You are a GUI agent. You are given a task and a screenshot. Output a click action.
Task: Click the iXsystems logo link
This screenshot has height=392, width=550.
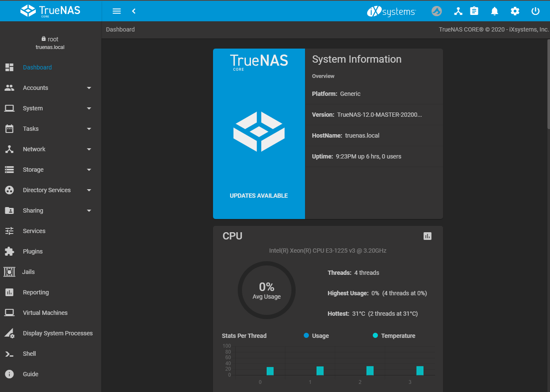coord(391,12)
